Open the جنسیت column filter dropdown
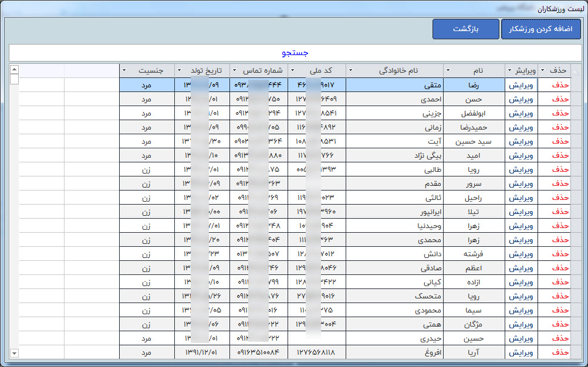The width and height of the screenshot is (588, 367). click(124, 70)
